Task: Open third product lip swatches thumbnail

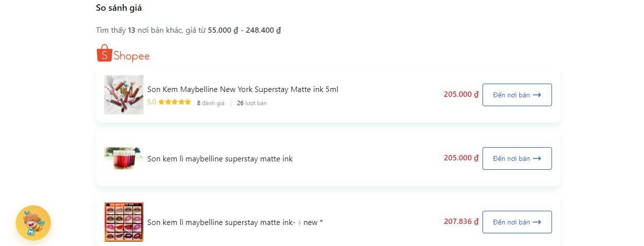Action: [x=124, y=222]
